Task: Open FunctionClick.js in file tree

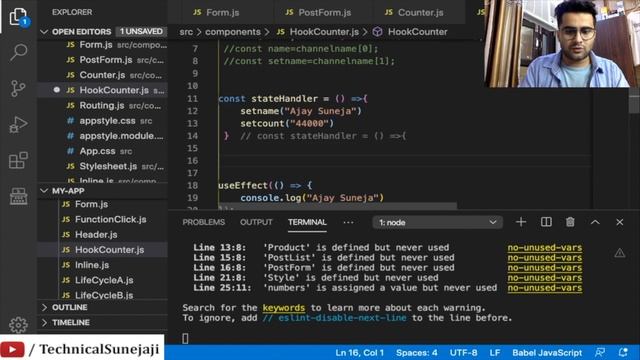Action: [103, 219]
